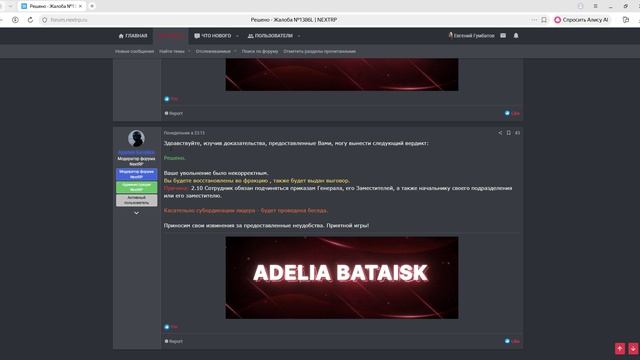640x360 pixels.
Task: Close the 'Решено - Жалоба' tab
Action: click(x=80, y=6)
